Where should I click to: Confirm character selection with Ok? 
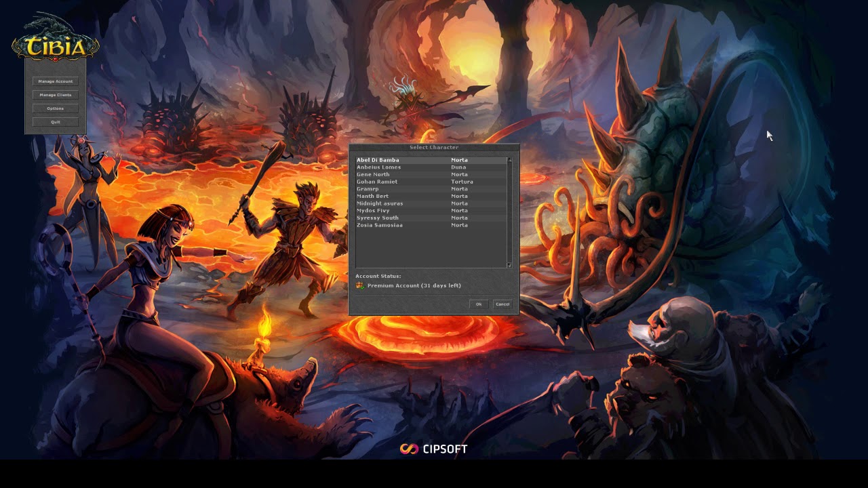tap(479, 304)
